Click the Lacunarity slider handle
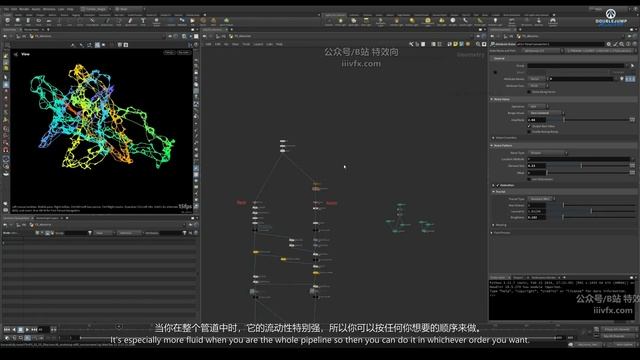The height and width of the screenshot is (360, 640). click(591, 211)
